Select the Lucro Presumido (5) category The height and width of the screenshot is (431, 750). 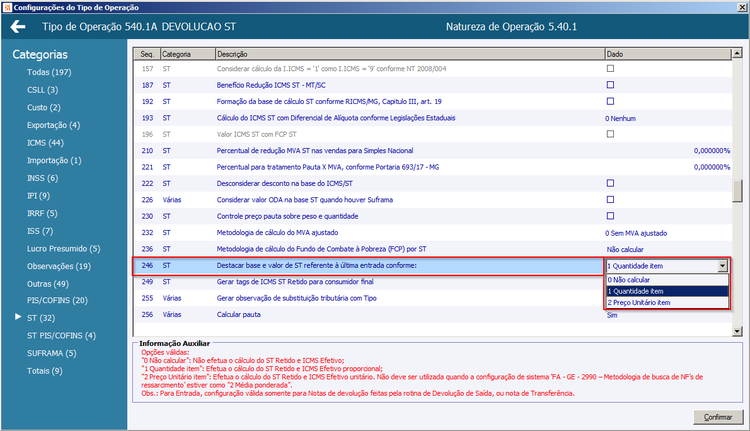coord(64,249)
